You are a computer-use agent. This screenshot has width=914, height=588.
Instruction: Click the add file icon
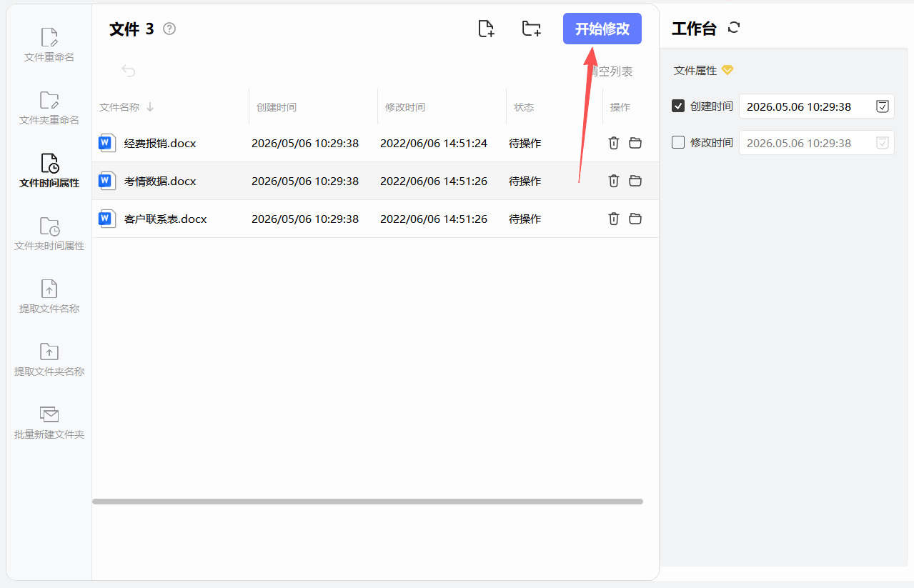point(486,29)
